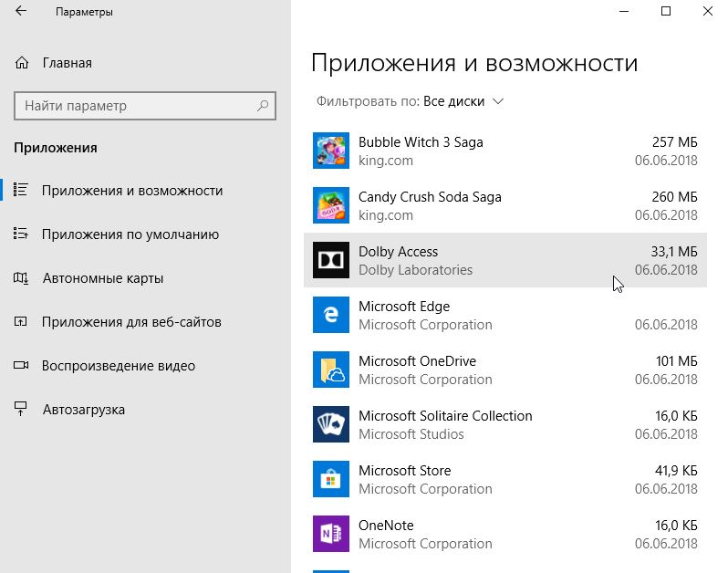Switch to Автономные карты section
Viewport: 728px width, 573px height.
click(x=103, y=278)
